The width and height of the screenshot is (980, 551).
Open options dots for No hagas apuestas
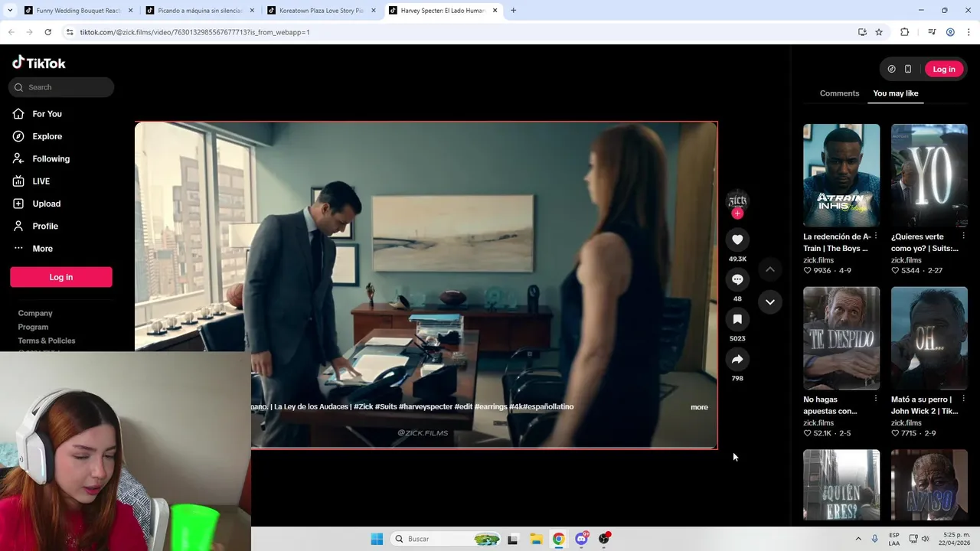pos(876,399)
